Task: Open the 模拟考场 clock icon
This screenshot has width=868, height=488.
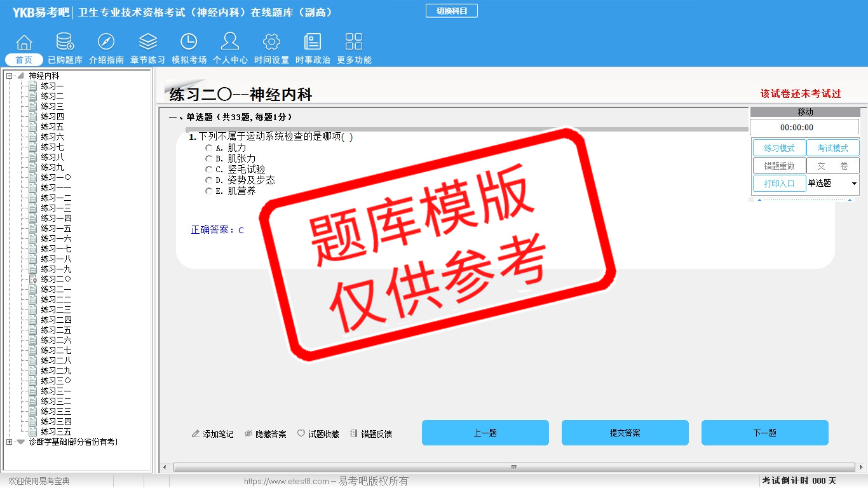Action: click(x=189, y=42)
